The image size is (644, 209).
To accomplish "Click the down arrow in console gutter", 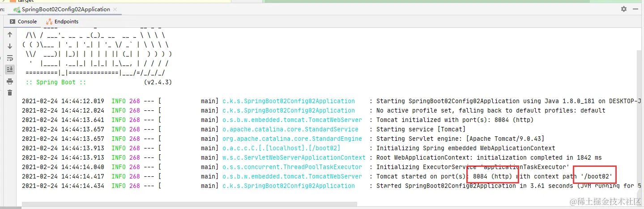I will coord(10,46).
